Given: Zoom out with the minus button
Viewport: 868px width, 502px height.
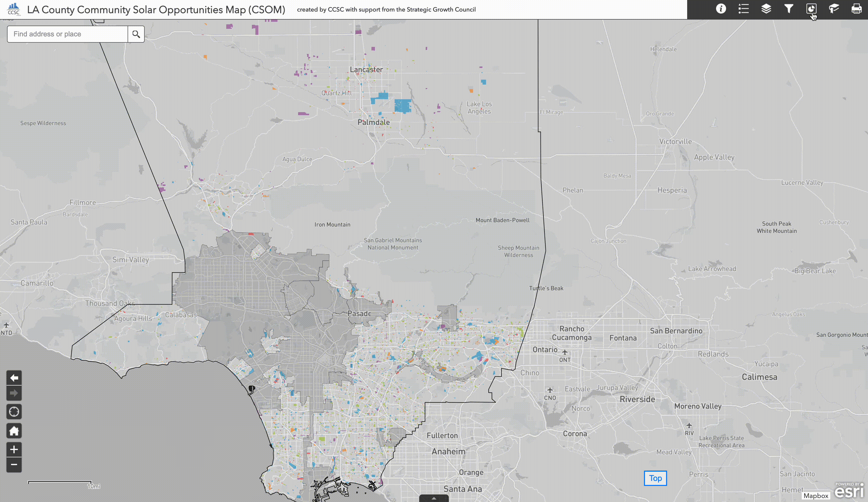Looking at the screenshot, I should pyautogui.click(x=14, y=464).
